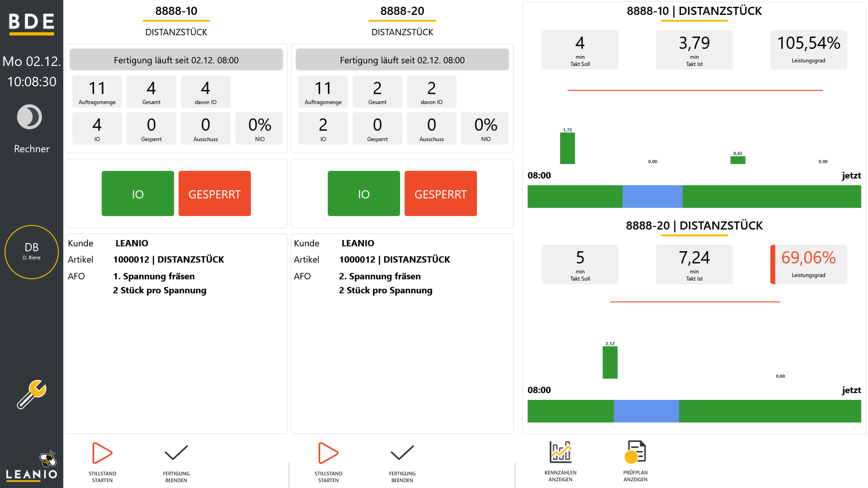This screenshot has width=868, height=488.
Task: Click the '2. Spannung fräsen' AFO text
Action: pos(380,276)
